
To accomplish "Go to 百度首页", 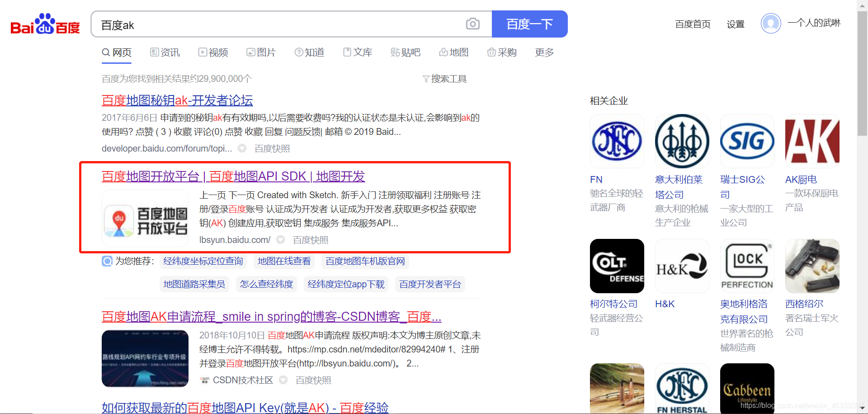I will point(693,24).
